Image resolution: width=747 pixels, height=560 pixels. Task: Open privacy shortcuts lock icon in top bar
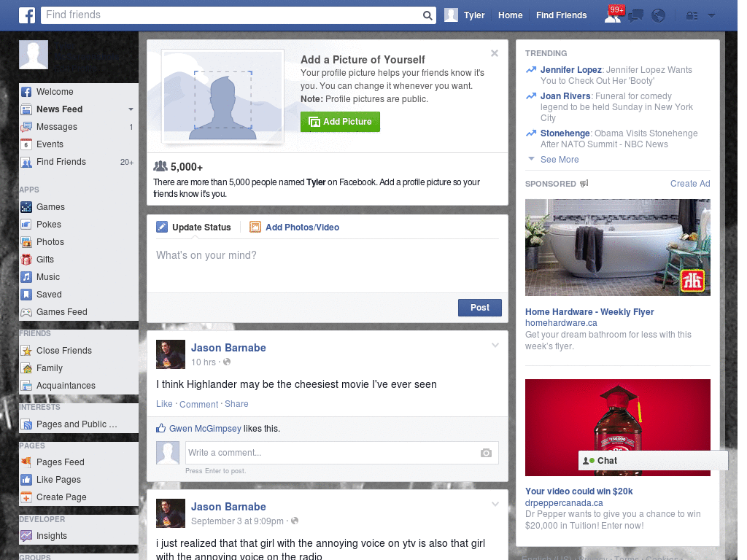click(690, 15)
